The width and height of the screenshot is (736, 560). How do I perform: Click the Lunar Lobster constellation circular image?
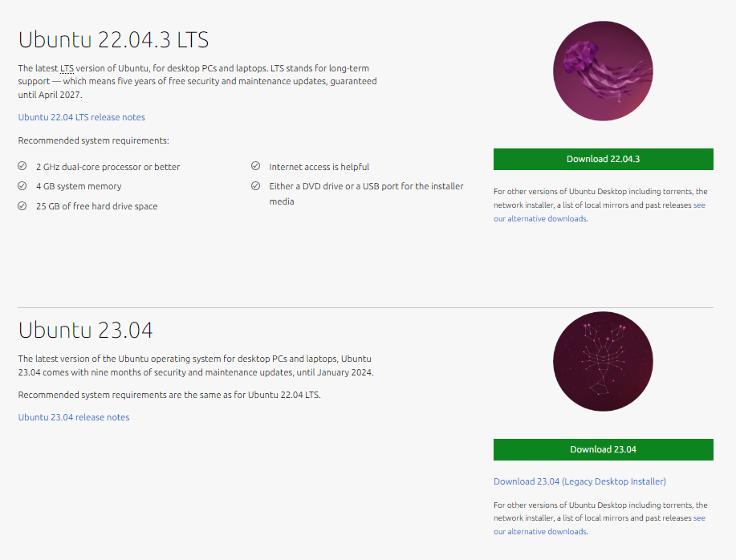pyautogui.click(x=603, y=361)
